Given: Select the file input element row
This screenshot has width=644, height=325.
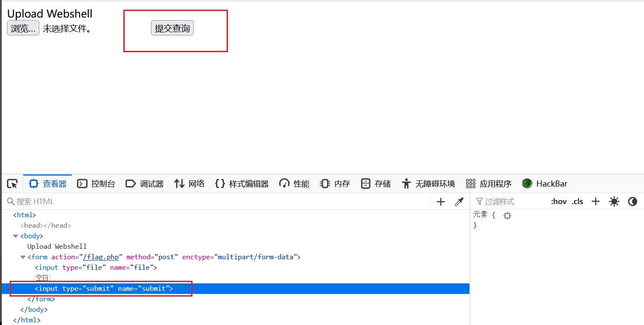Looking at the screenshot, I should [x=235, y=268].
